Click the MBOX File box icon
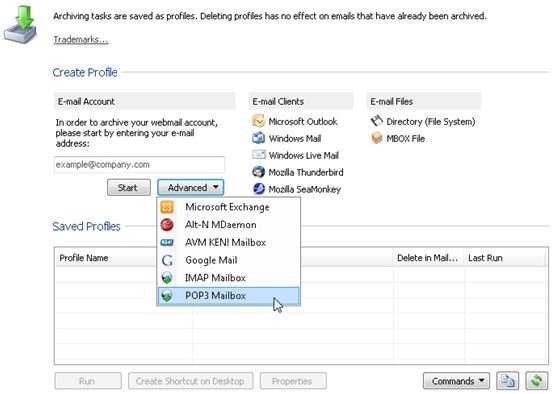The image size is (552, 394). 376,138
